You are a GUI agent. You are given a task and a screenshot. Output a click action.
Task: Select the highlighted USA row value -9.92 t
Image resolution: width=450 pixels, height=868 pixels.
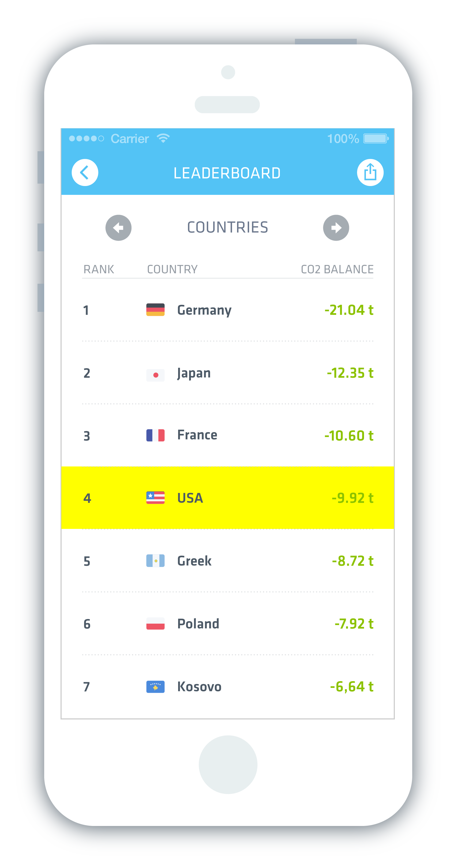(x=352, y=498)
